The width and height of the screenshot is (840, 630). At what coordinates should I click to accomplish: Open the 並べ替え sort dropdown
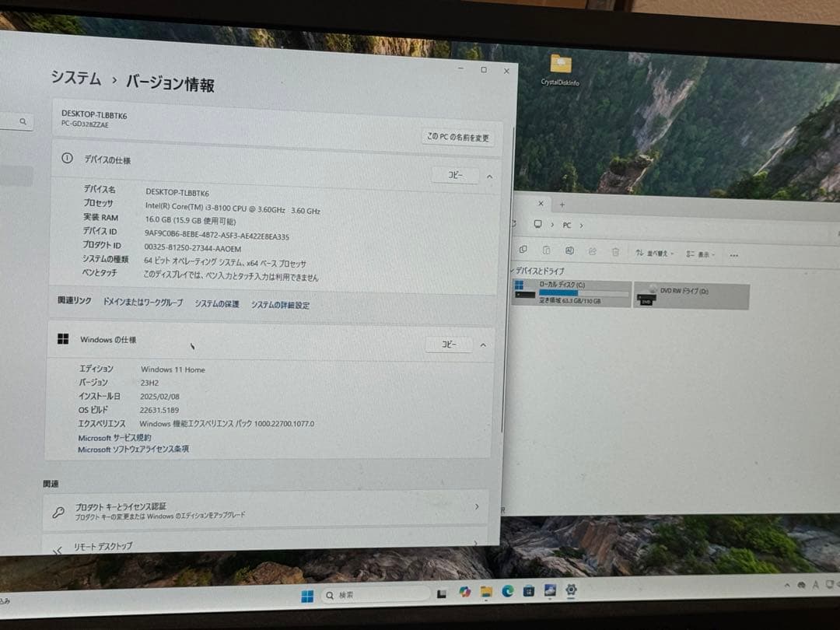coord(656,251)
